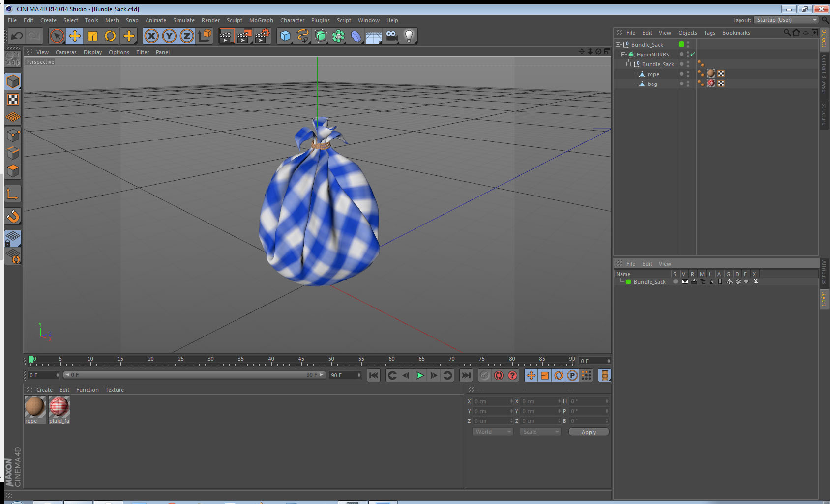Viewport: 830px width, 504px height.
Task: Open the World coordinate dropdown
Action: [493, 432]
